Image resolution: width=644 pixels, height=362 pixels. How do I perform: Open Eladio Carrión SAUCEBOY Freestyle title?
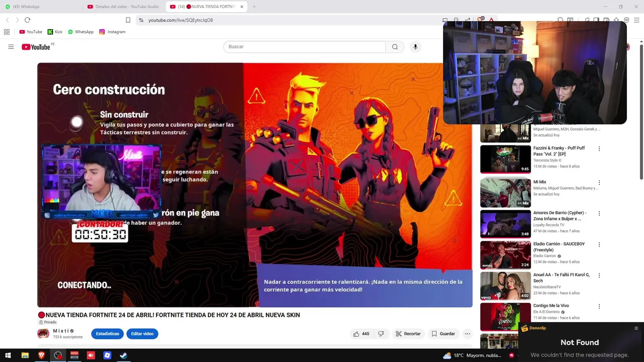[559, 247]
